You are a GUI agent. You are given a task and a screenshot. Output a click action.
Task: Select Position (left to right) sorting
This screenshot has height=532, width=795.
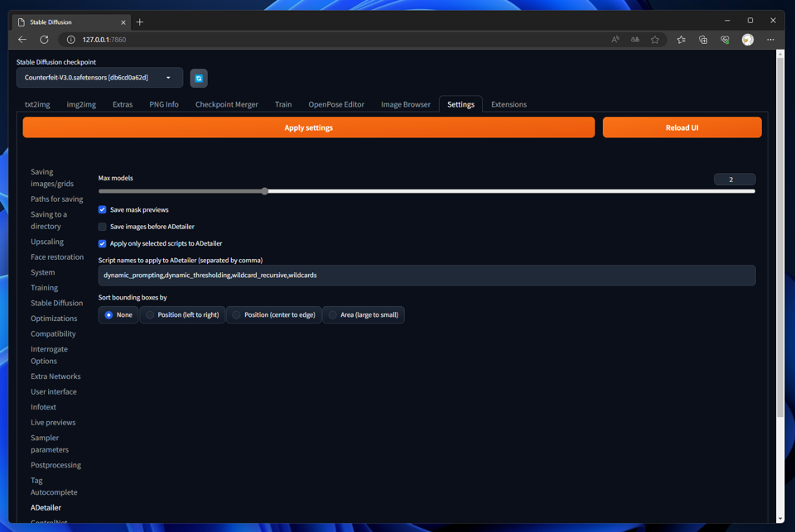pyautogui.click(x=182, y=314)
